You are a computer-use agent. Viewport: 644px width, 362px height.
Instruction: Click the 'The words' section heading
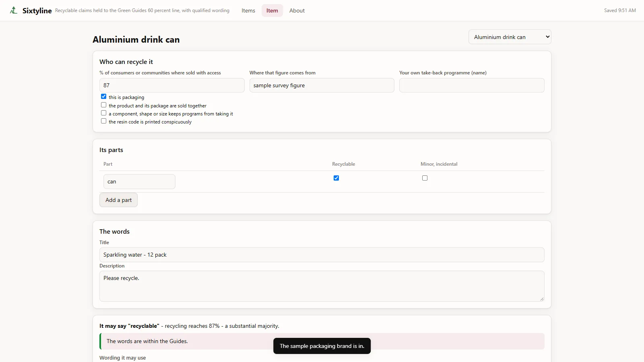coord(115,231)
